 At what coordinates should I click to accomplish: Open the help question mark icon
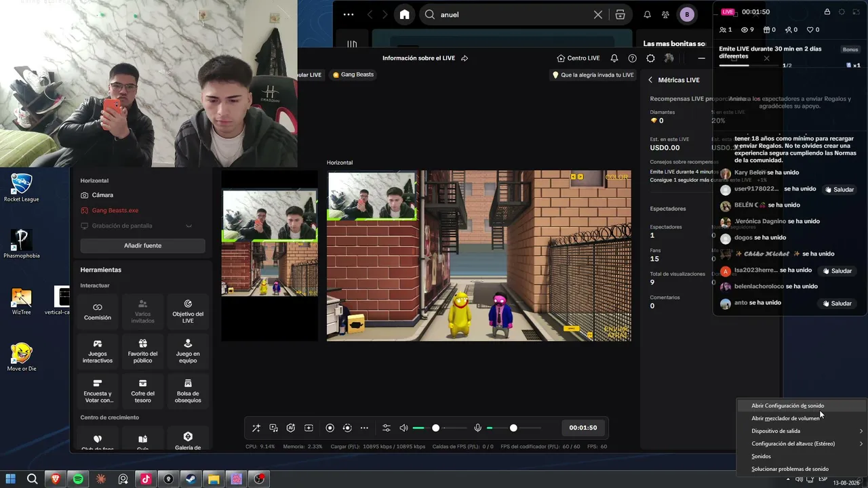(x=633, y=58)
